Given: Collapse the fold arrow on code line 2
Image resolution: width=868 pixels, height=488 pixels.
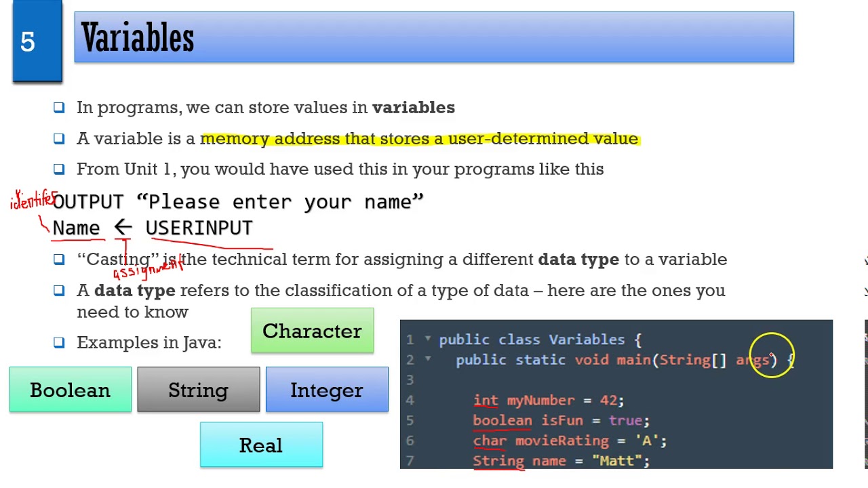Looking at the screenshot, I should click(428, 359).
